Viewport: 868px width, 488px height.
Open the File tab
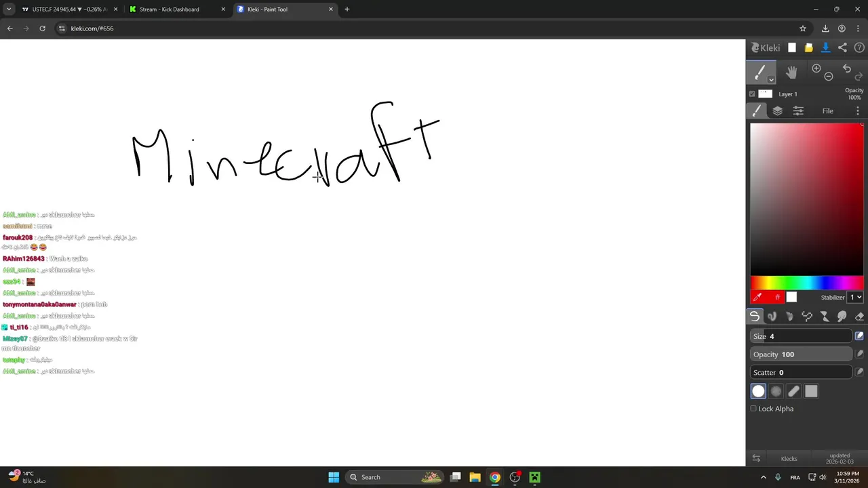tap(828, 110)
